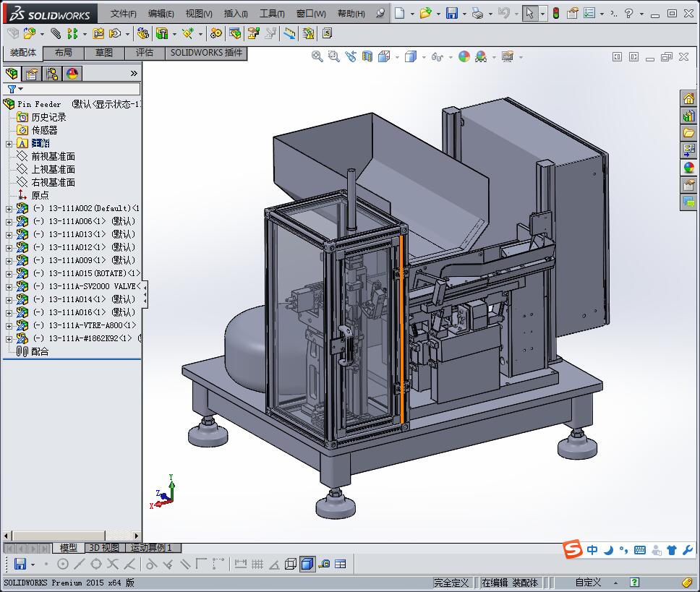This screenshot has height=592, width=700.
Task: Expand the 13-111A-SV2000 VALVE component
Action: pyautogui.click(x=9, y=287)
